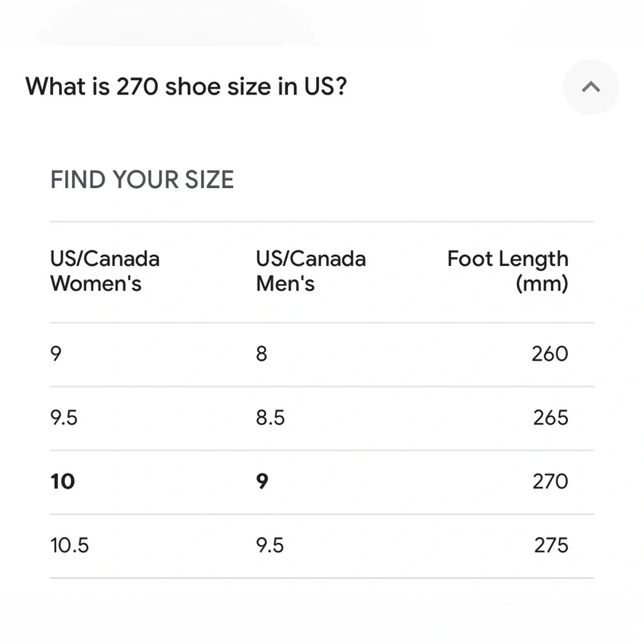The image size is (644, 644).
Task: Select men's size 9.5 in last row
Action: 270,545
